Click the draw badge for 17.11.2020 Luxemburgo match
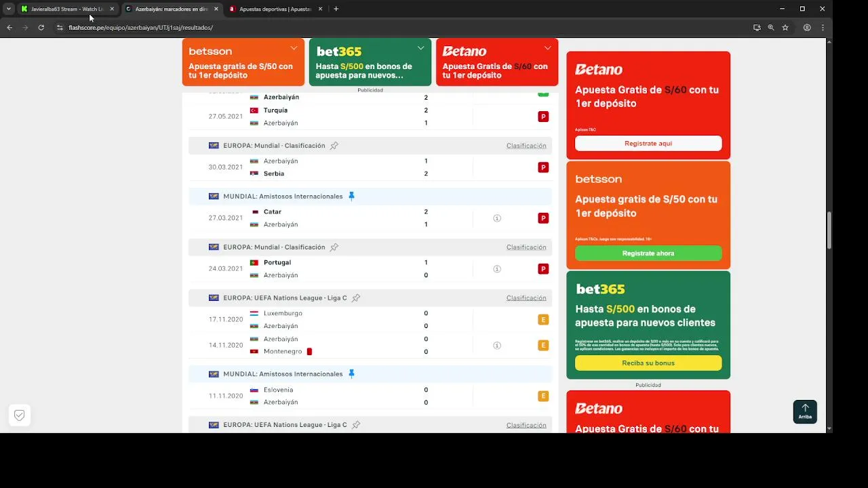The height and width of the screenshot is (488, 868). tap(543, 320)
